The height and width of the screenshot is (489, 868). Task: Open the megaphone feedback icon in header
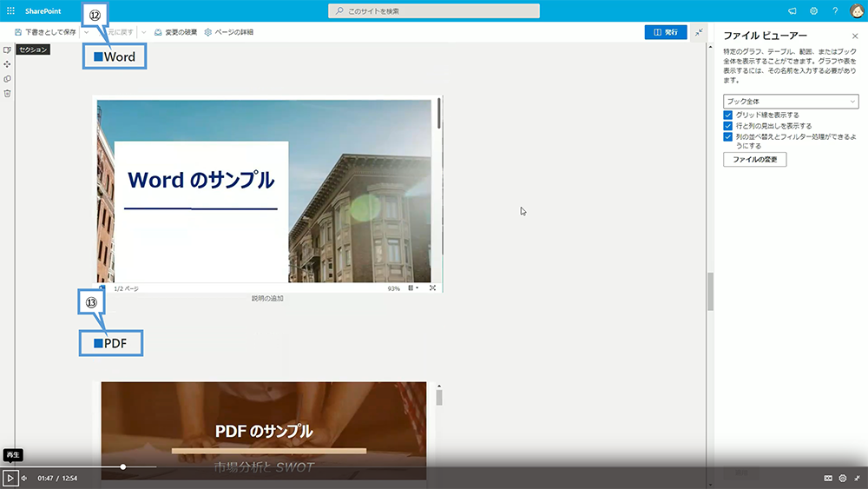click(792, 11)
